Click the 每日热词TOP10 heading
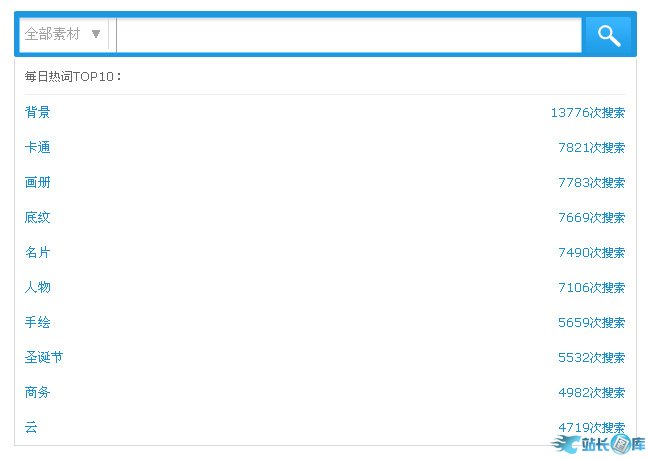 coord(73,76)
